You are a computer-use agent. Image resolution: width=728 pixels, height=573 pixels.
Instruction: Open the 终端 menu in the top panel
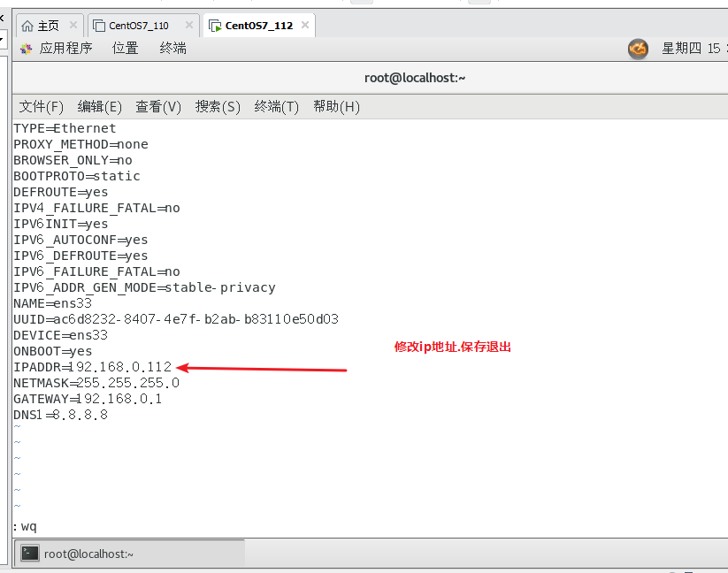pos(172,49)
